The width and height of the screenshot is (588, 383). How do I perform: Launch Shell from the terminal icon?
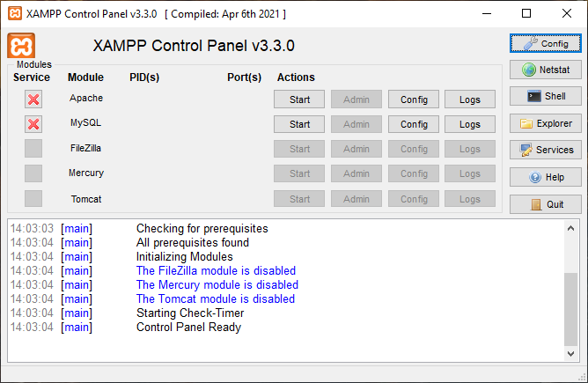tap(545, 97)
